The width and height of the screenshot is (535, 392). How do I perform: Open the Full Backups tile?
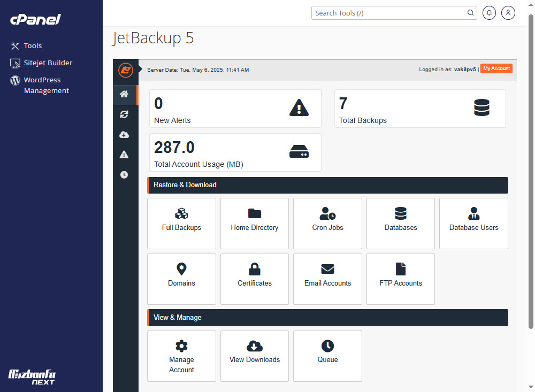181,224
